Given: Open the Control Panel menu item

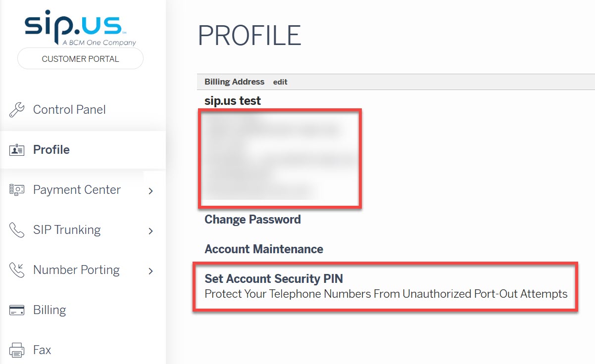Looking at the screenshot, I should 69,110.
